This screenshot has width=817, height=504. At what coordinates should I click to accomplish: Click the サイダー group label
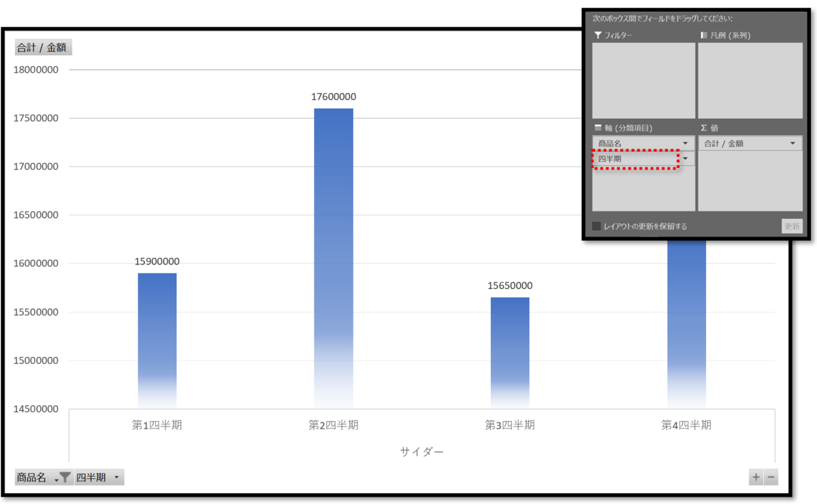[422, 451]
